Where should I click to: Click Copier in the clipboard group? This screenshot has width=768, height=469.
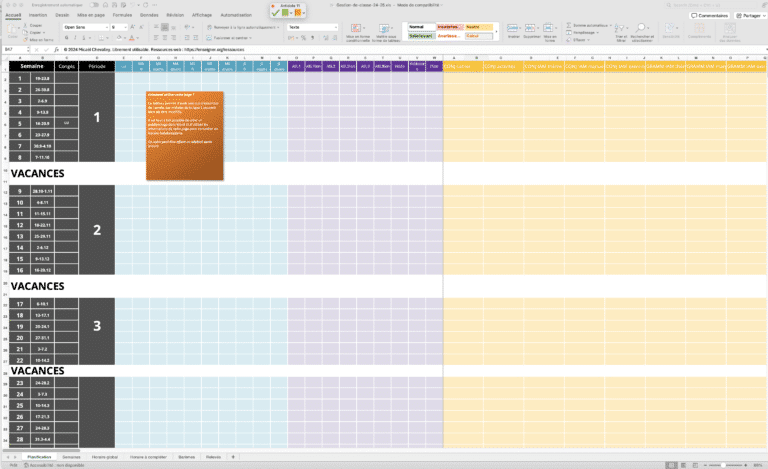click(33, 33)
